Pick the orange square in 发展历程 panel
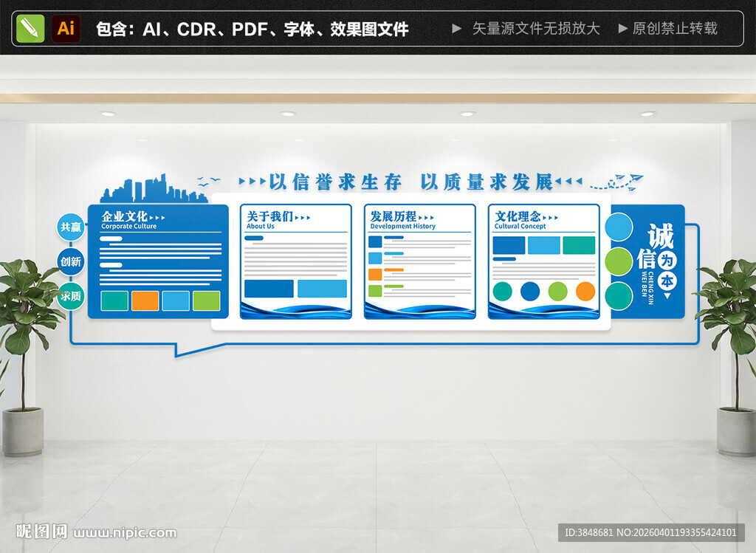Viewport: 756px width, 553px height. [x=375, y=275]
